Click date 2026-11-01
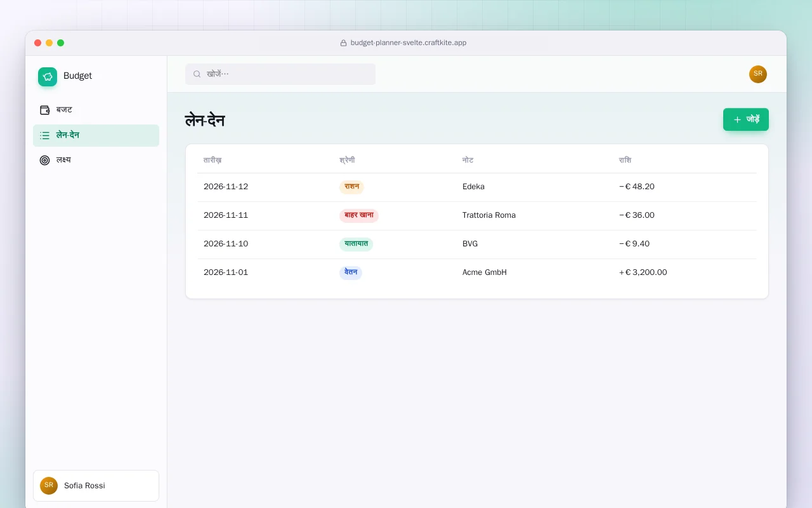 226,272
